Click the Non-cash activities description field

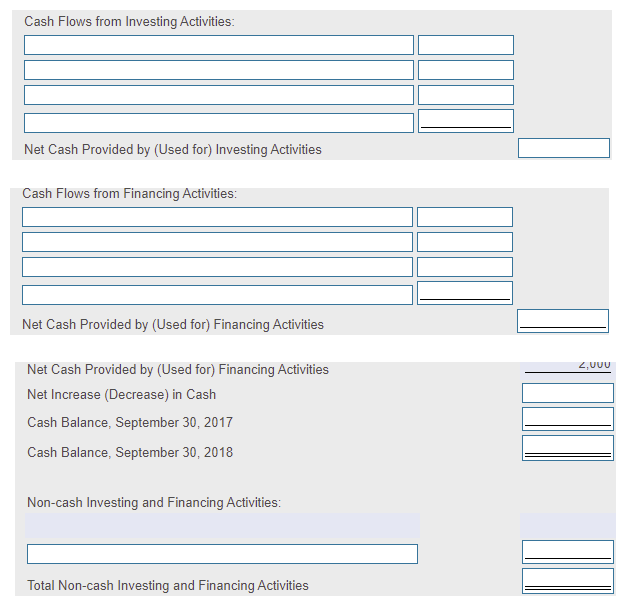click(x=222, y=554)
